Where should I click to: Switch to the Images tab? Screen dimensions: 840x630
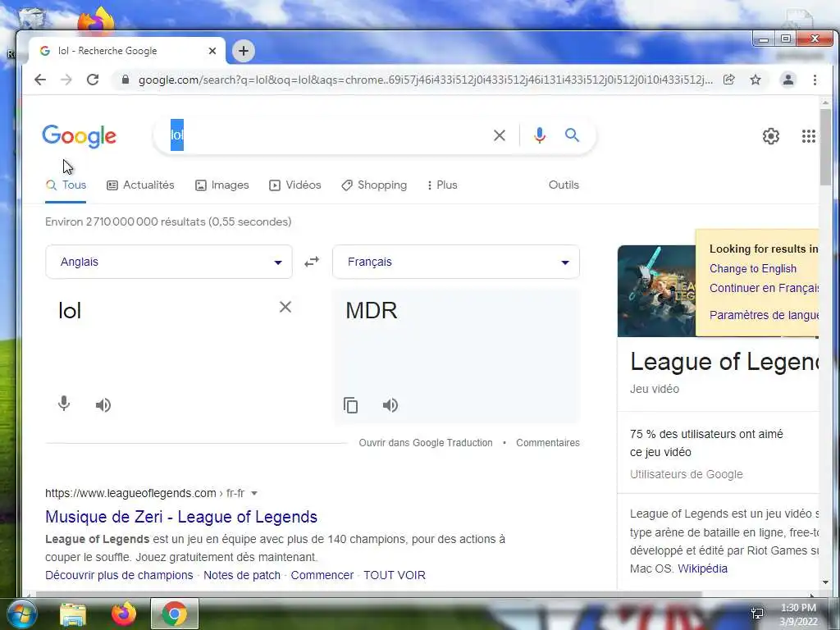pos(221,185)
